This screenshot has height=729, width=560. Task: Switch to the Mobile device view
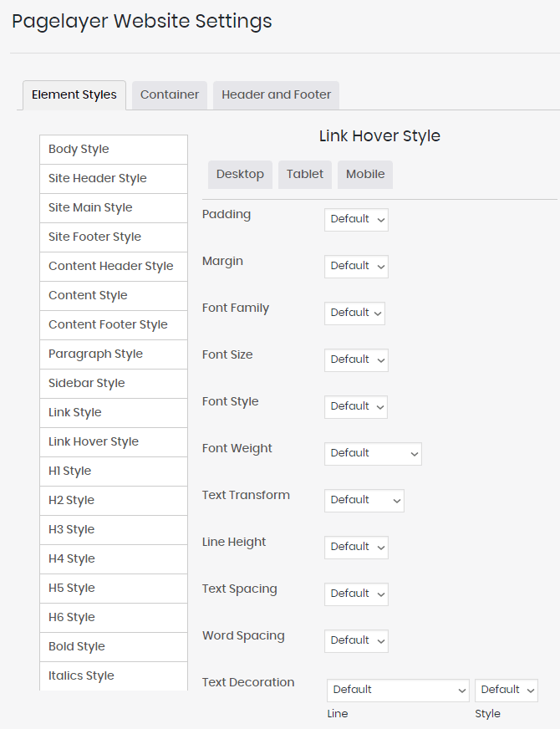[x=365, y=174]
